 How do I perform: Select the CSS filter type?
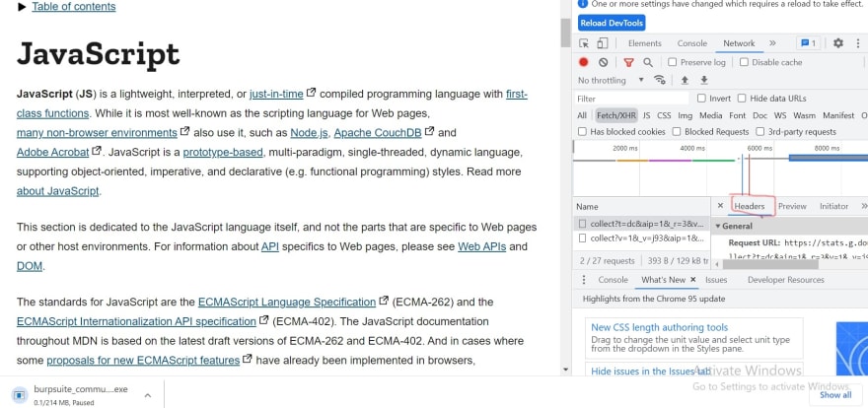click(664, 115)
